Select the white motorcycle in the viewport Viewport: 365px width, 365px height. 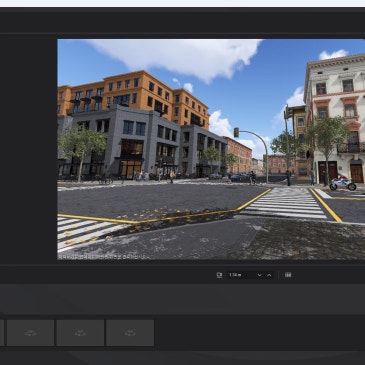pyautogui.click(x=343, y=183)
